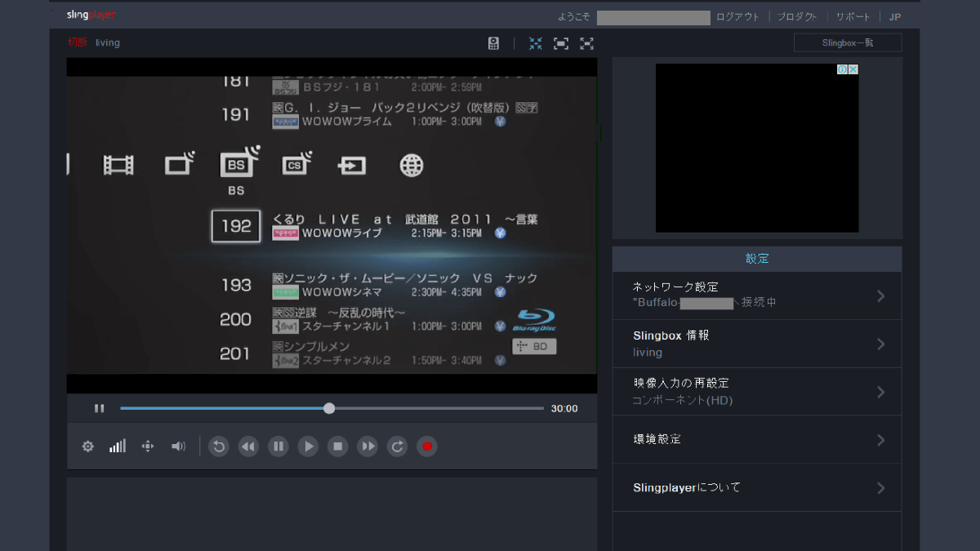Screen dimensions: 980x551
Task: Select the BS broadcast icon in video
Action: [239, 162]
